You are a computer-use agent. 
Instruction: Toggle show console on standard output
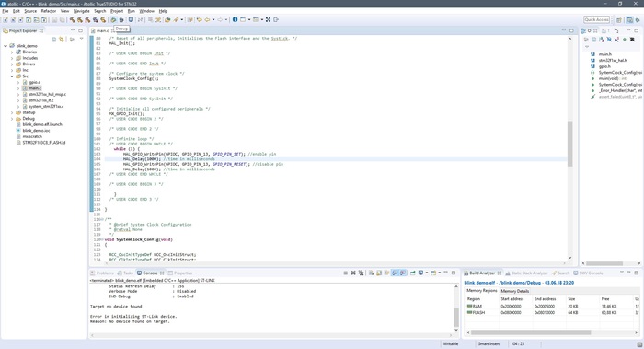(x=395, y=273)
